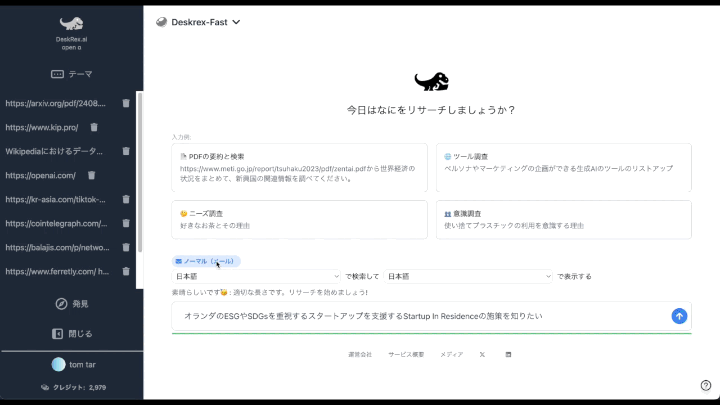Delete the arxiv.org history entry
Screen dimensions: 720x405
(126, 103)
